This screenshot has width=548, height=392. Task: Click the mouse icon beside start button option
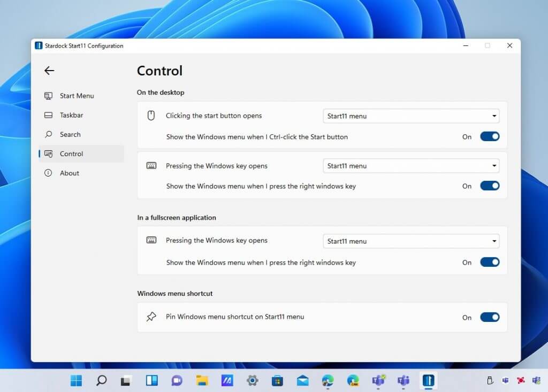click(151, 116)
